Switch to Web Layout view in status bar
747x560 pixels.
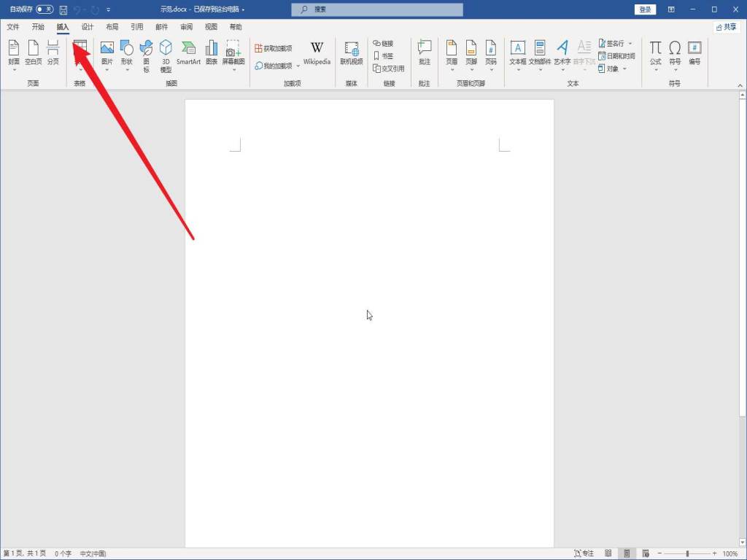646,553
